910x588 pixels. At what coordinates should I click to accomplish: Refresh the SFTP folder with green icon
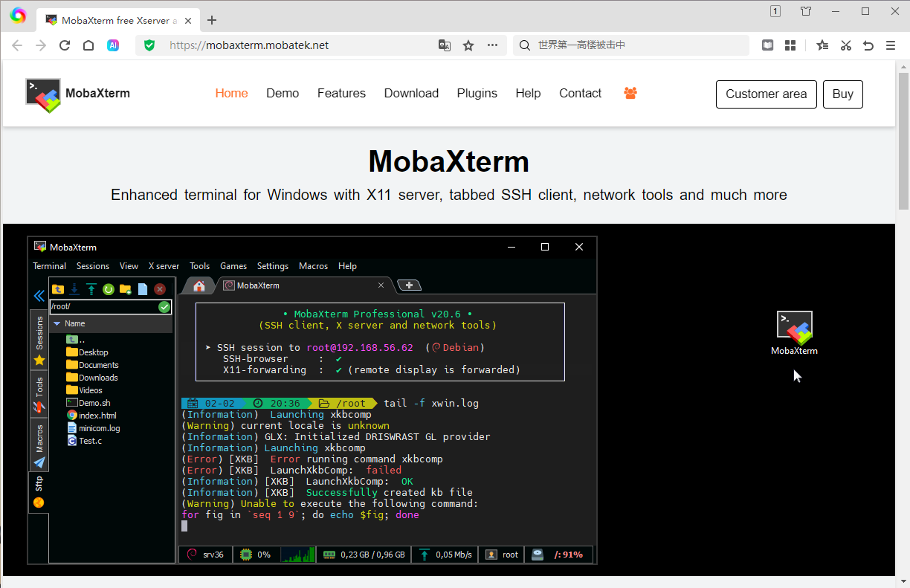coord(109,289)
